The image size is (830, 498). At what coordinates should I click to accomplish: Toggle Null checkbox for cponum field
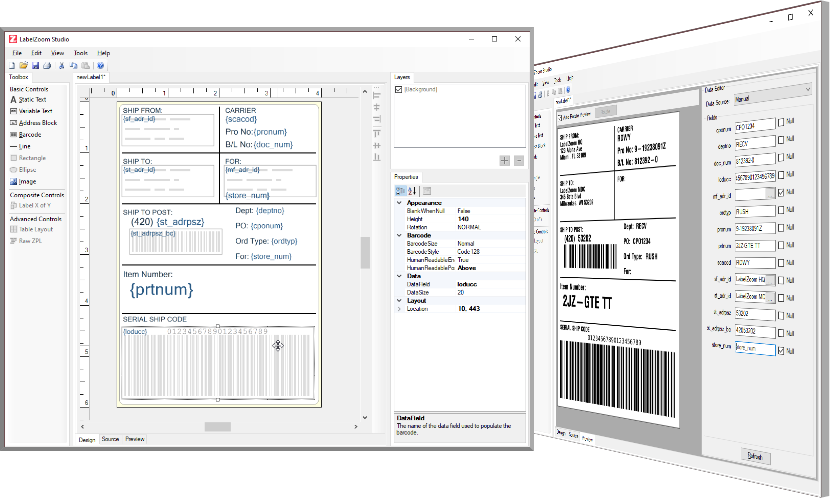tap(781, 122)
